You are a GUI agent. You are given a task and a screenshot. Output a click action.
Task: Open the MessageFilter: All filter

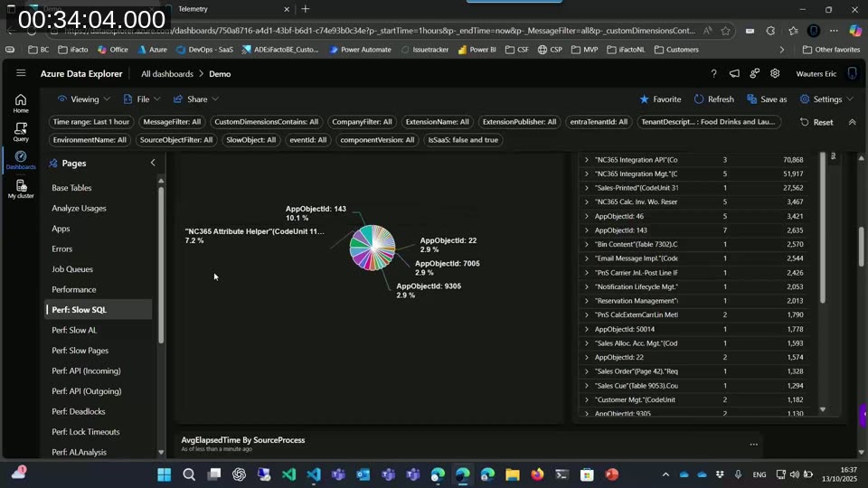[172, 122]
